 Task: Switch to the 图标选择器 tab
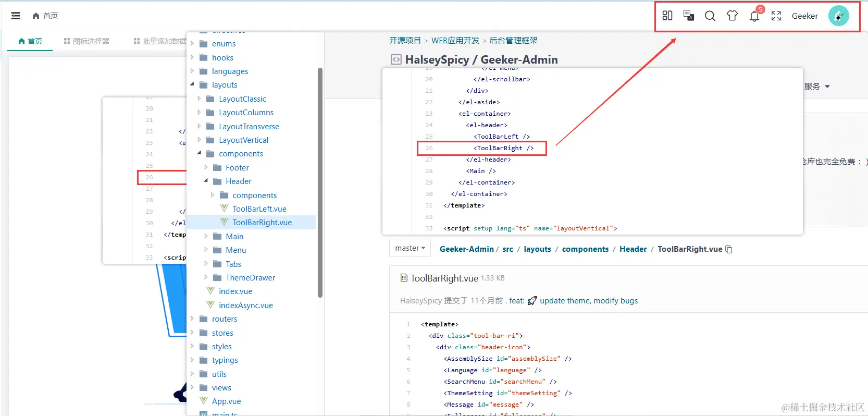pyautogui.click(x=86, y=41)
